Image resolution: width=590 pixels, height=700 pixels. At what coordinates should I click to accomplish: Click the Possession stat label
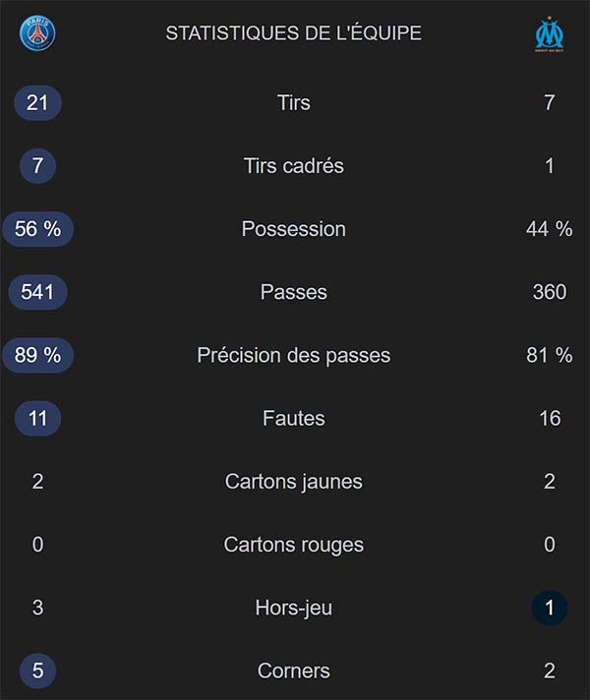coord(293,229)
